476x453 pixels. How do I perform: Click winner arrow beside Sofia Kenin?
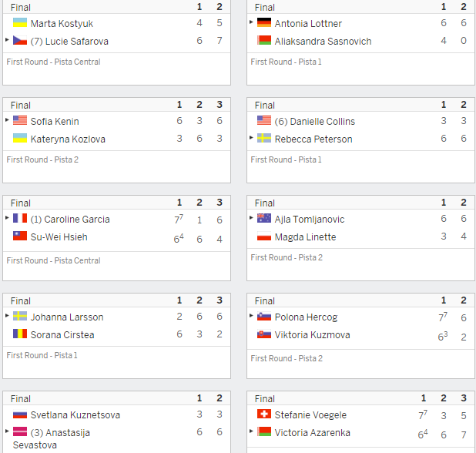coord(7,120)
